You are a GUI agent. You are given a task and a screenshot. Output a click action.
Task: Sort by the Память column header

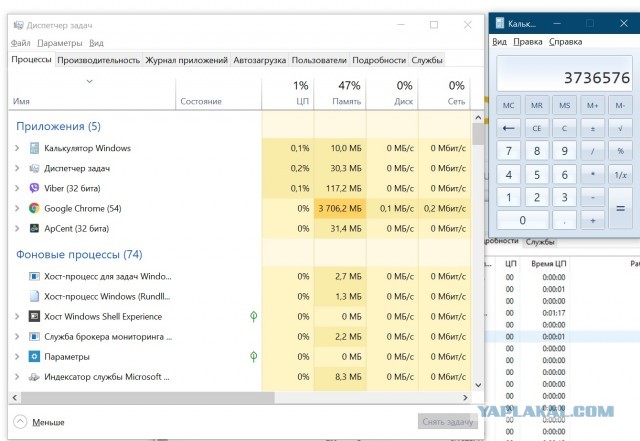pos(340,94)
